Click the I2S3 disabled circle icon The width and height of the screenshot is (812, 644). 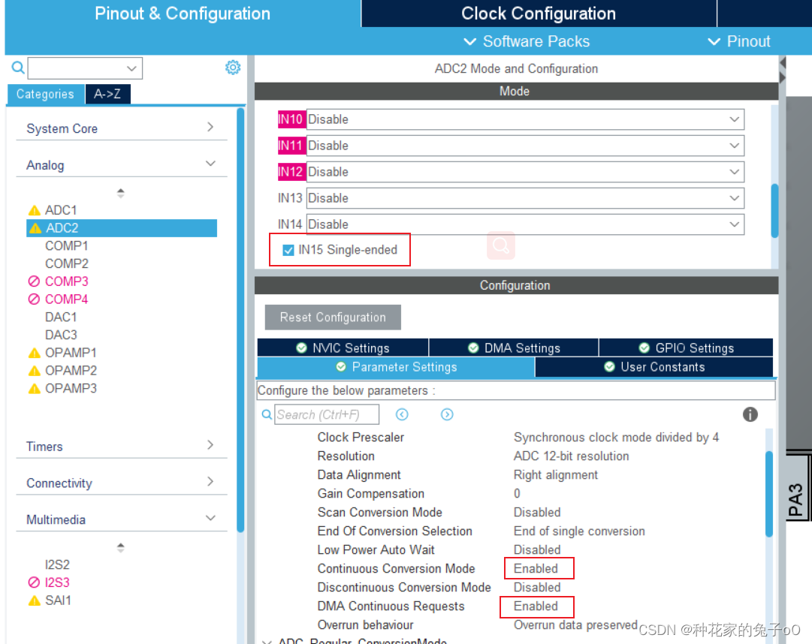pos(35,582)
